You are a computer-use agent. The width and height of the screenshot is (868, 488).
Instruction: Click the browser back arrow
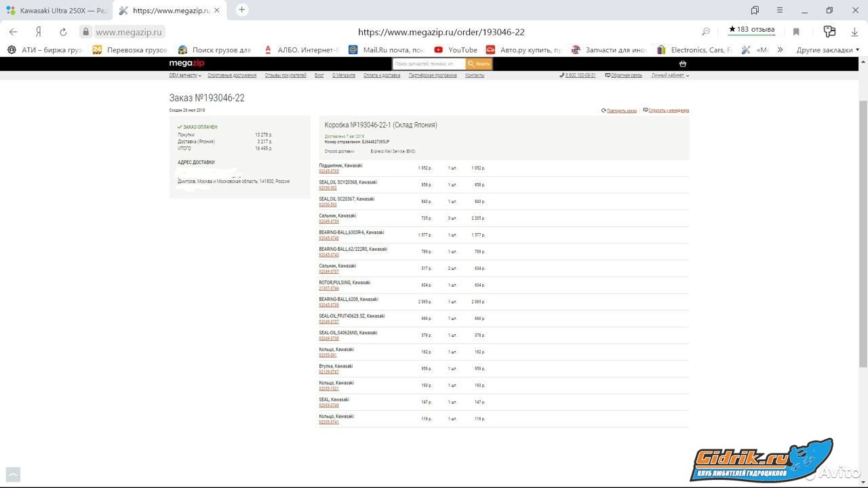(x=13, y=32)
